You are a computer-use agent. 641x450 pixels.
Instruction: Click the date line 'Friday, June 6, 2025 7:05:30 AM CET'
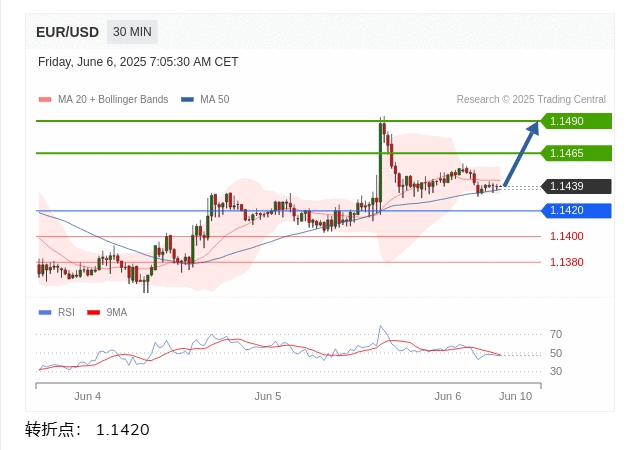coord(138,62)
